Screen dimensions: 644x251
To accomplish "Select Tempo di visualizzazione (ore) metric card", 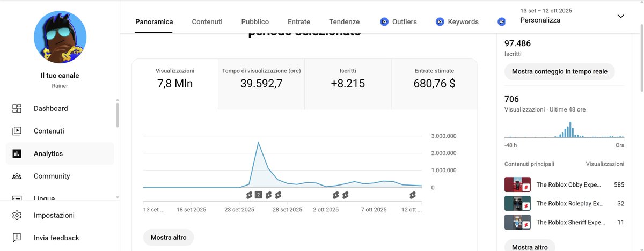I will (261, 84).
